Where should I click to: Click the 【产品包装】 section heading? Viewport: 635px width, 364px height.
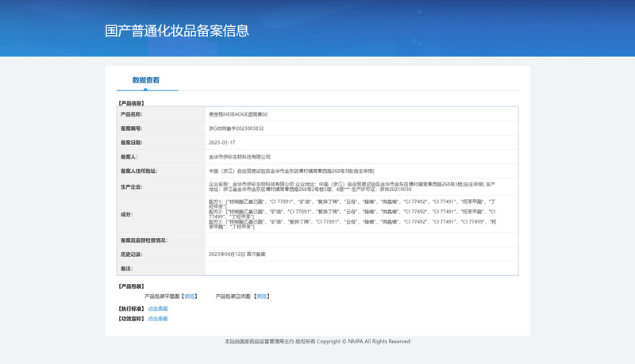[131, 286]
